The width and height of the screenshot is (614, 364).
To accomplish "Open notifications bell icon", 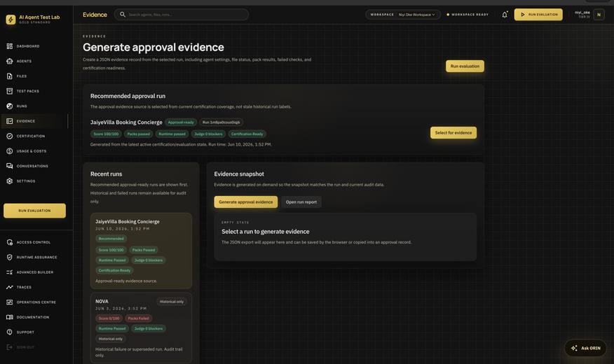I will click(505, 15).
